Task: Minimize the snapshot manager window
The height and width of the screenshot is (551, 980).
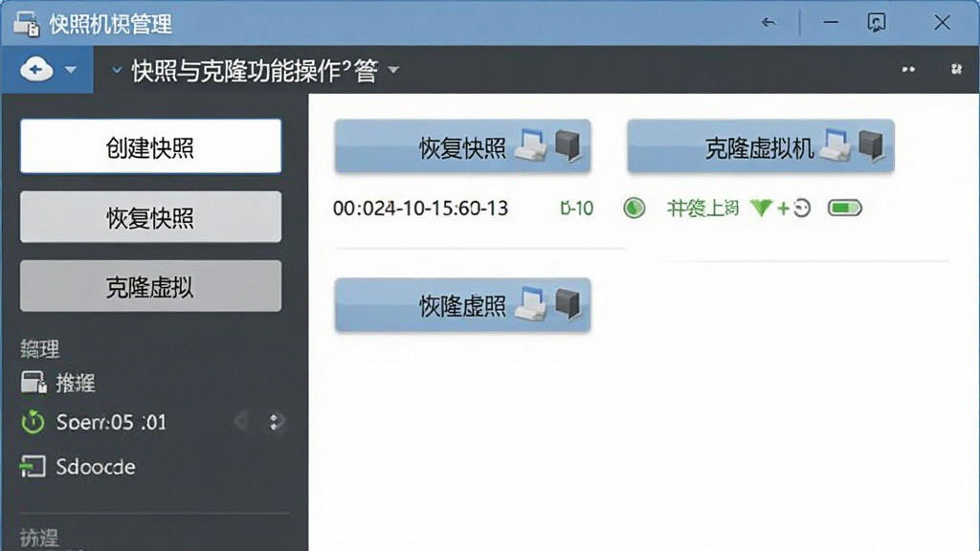Action: pos(831,23)
